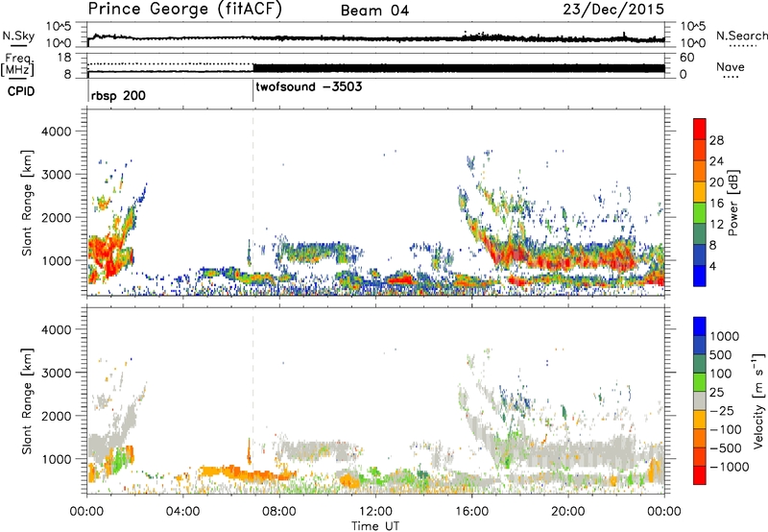Click the '100' tick on the Velocity scale
Screen dimensions: 768x532
tap(721, 374)
